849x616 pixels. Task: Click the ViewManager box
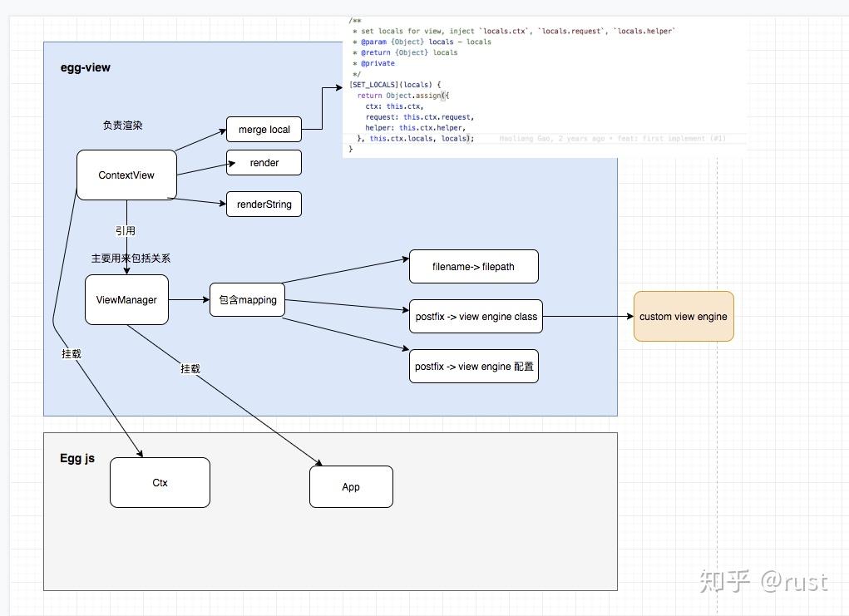126,300
